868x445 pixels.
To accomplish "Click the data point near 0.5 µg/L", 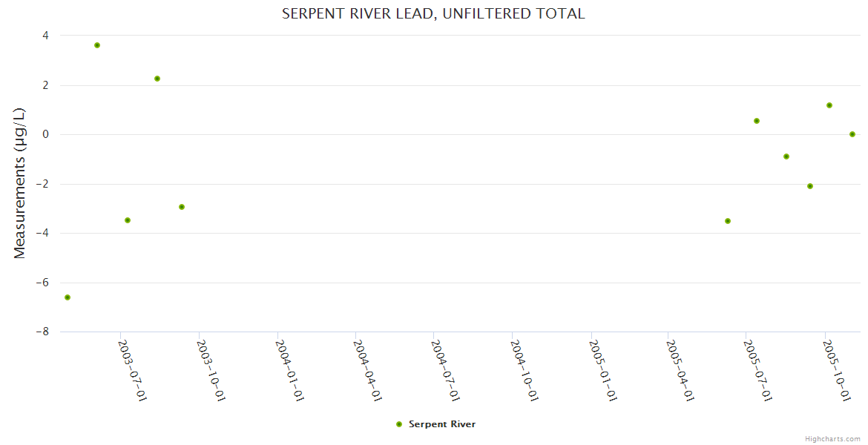I will (x=757, y=121).
